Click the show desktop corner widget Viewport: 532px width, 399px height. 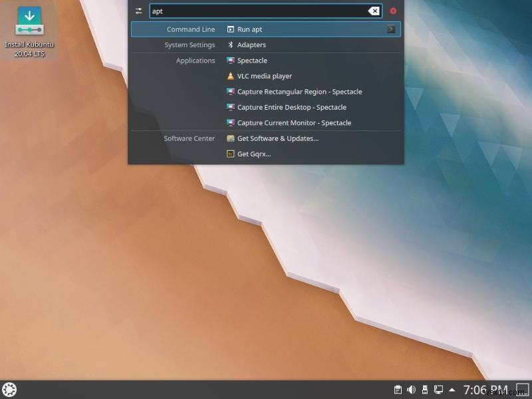(x=523, y=389)
